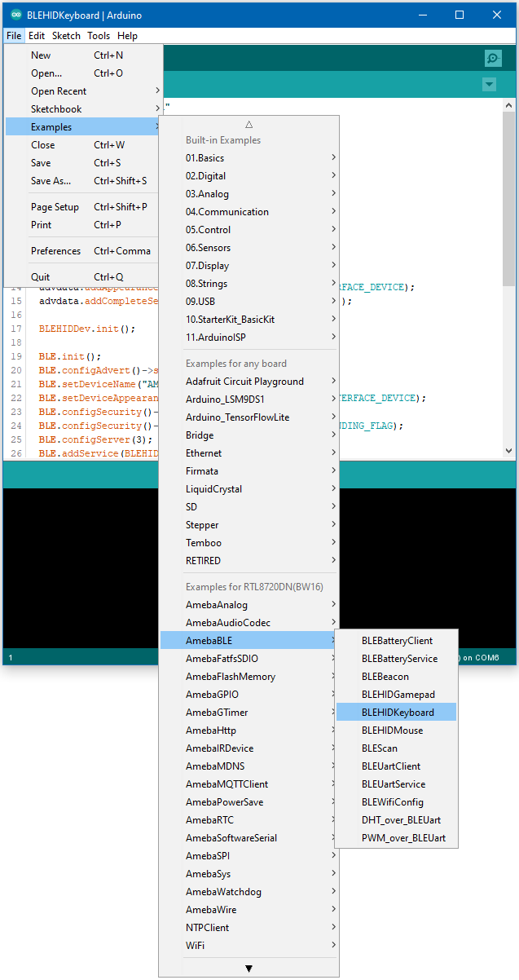Open the Edit menu
This screenshot has height=980, width=519.
click(37, 36)
